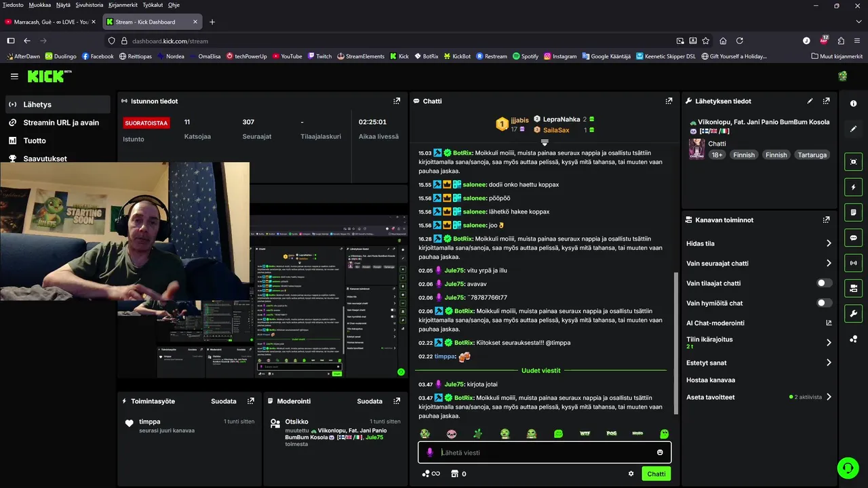Open the hamburger menu beside the Kick logo
Image resolution: width=868 pixels, height=488 pixels.
pyautogui.click(x=14, y=76)
